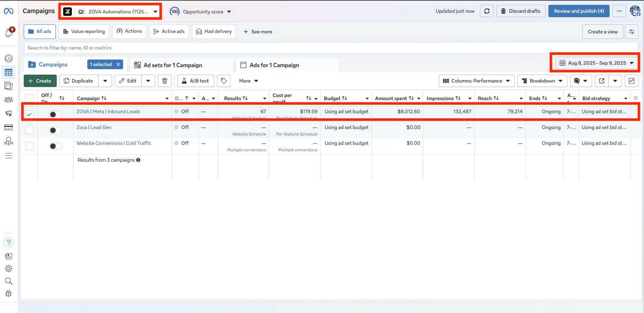Toggle on Website Conversions Cold Traffic campaign

[x=55, y=146]
